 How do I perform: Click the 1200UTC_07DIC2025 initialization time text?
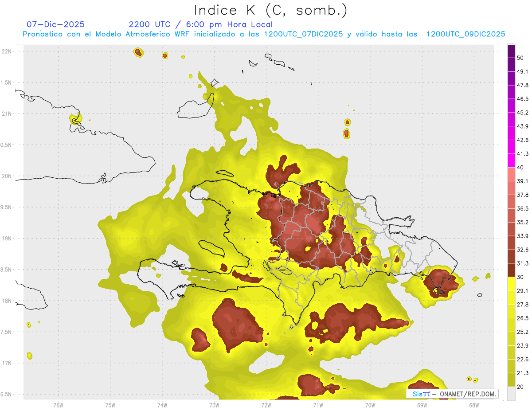click(x=303, y=34)
